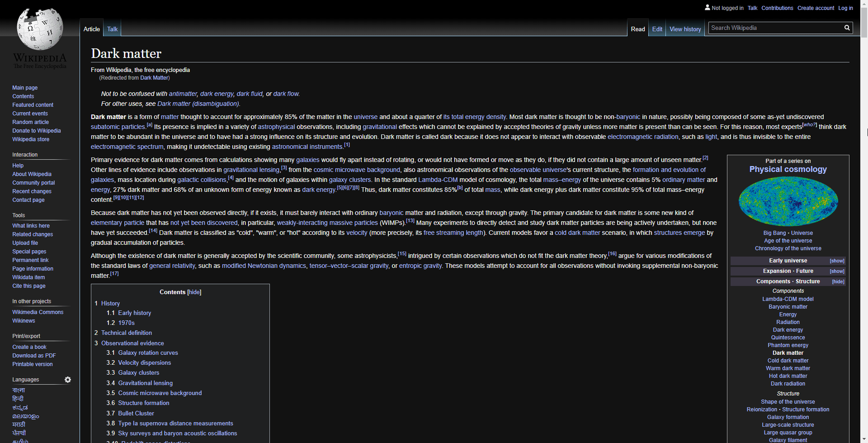Select Download as PDF
This screenshot has height=443, width=868.
click(34, 355)
